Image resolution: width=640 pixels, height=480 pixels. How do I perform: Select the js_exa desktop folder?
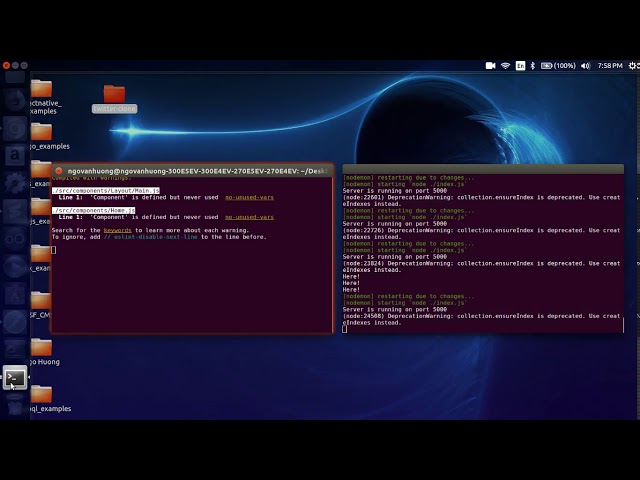pyautogui.click(x=41, y=207)
